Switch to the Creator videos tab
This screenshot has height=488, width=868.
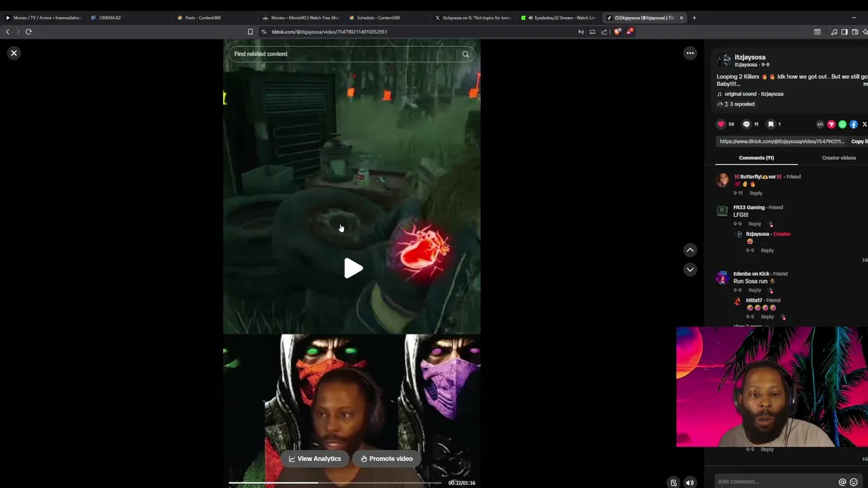coord(839,158)
